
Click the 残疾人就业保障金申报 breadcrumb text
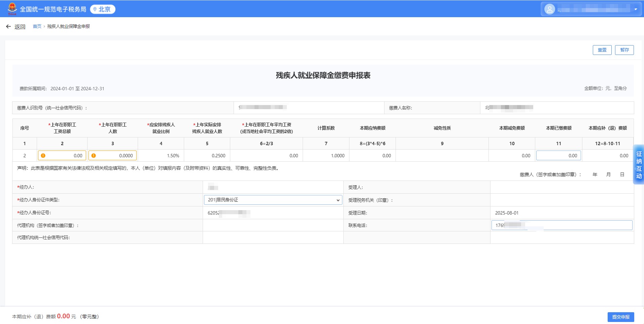(68, 26)
